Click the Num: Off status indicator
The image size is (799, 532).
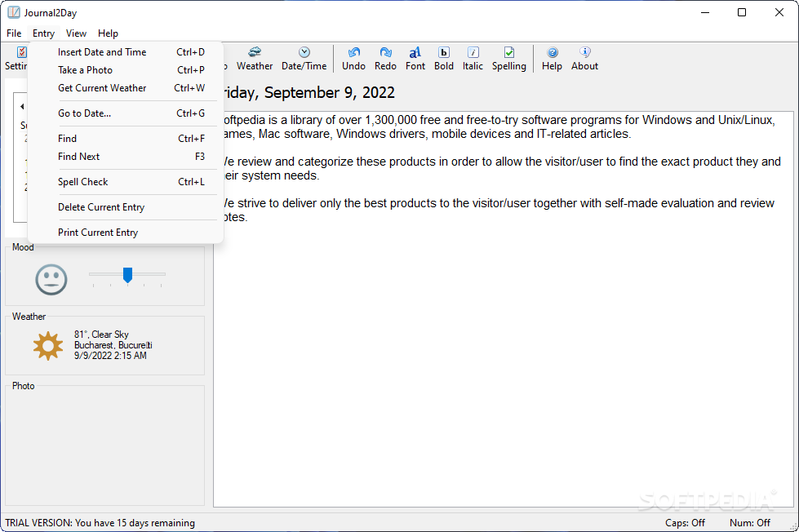click(749, 523)
